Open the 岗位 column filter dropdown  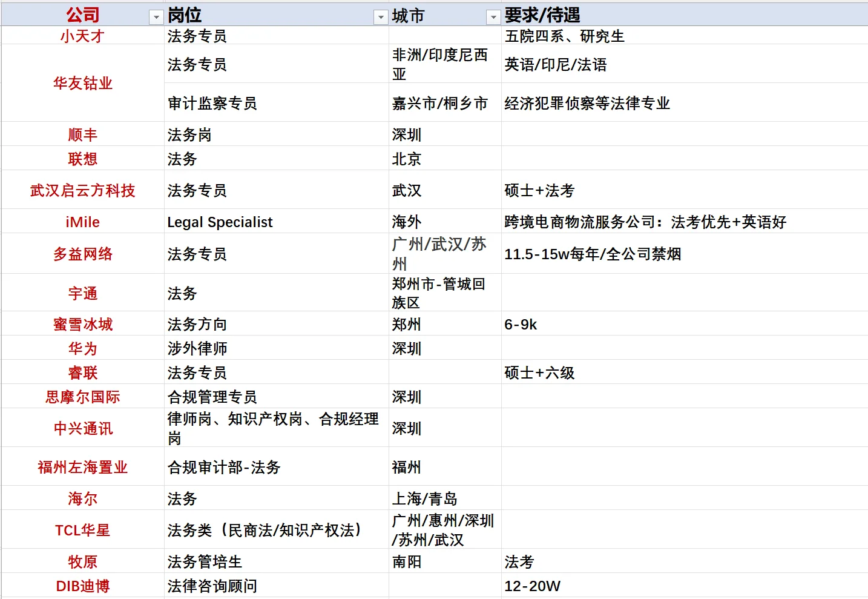381,18
